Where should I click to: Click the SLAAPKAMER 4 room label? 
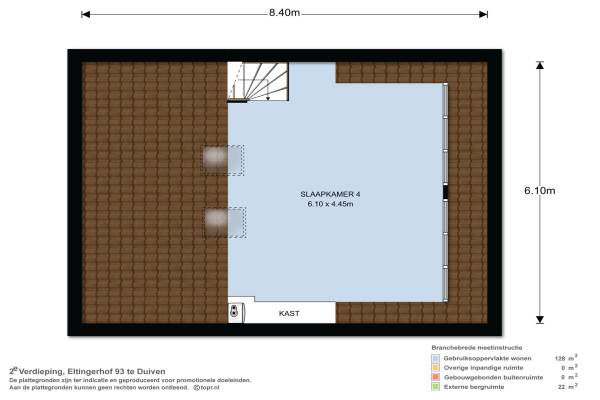330,193
